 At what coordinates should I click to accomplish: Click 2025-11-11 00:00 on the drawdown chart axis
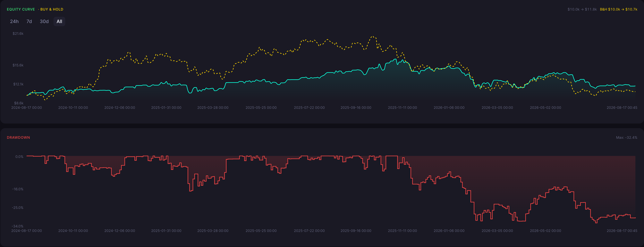402,231
